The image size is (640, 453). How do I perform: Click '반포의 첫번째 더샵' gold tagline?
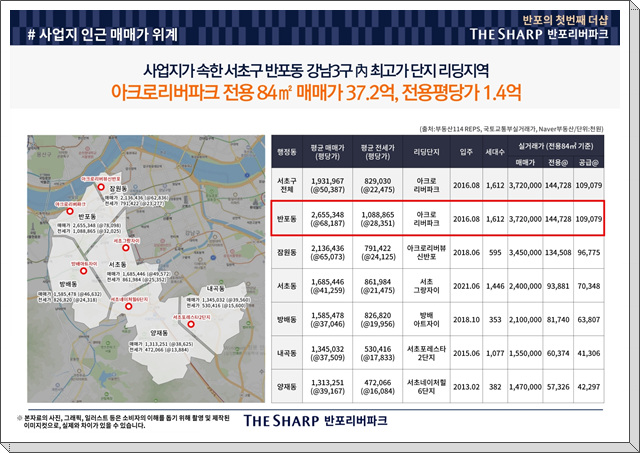pyautogui.click(x=565, y=20)
